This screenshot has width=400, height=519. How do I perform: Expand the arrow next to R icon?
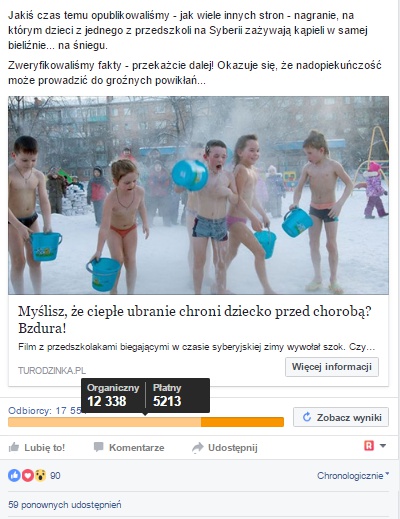[x=383, y=446]
